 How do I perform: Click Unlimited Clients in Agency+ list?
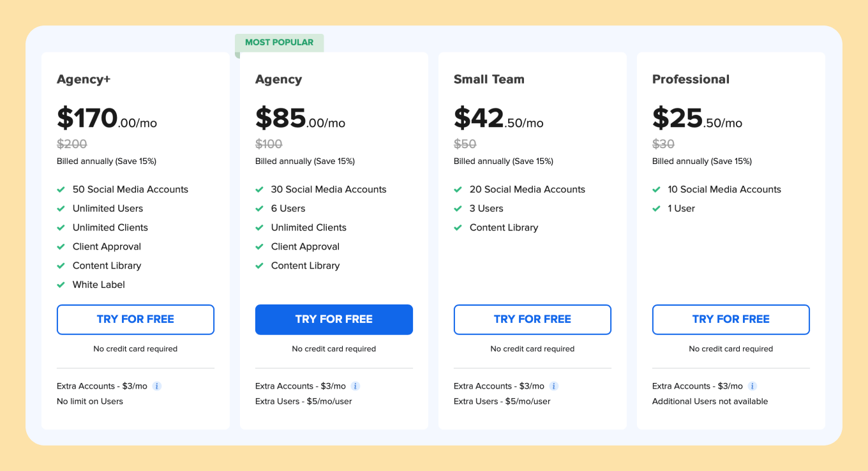coord(110,228)
